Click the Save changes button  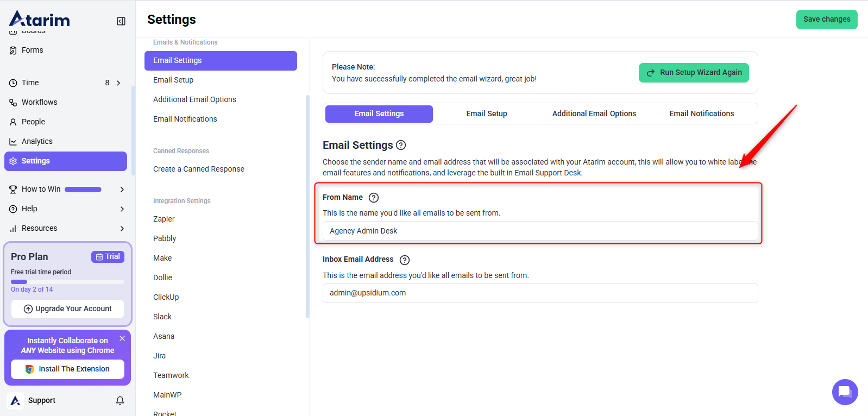tap(826, 20)
